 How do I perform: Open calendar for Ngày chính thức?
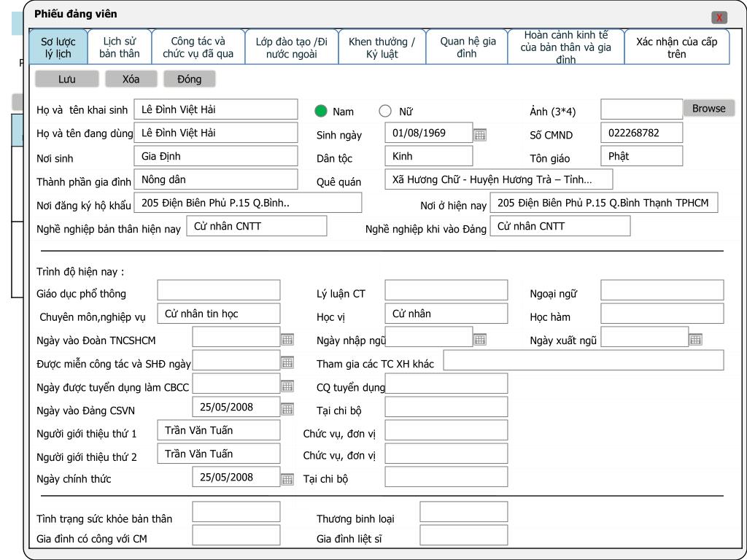click(287, 480)
